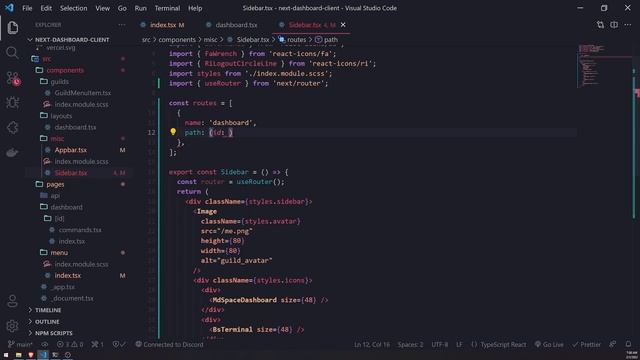This screenshot has height=360, width=640.
Task: Open the Source Control view
Action: tap(13, 78)
